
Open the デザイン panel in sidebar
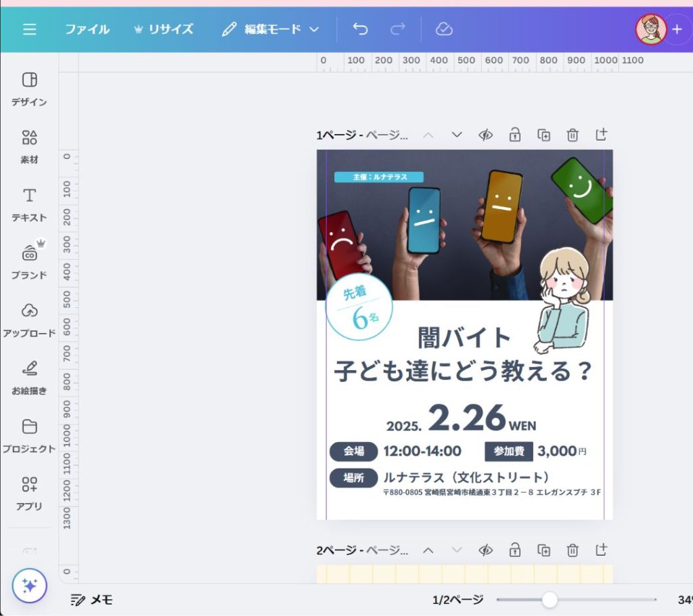click(29, 89)
